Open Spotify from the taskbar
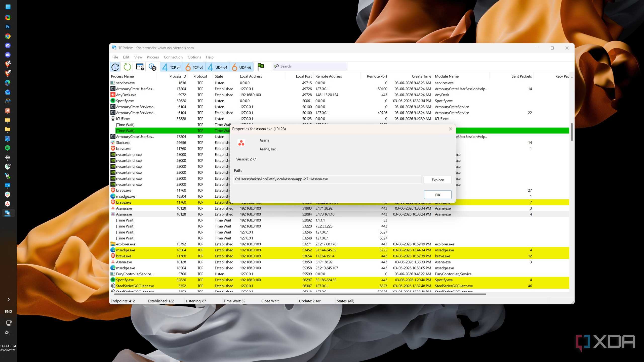This screenshot has width=644, height=362. pyautogui.click(x=8, y=148)
